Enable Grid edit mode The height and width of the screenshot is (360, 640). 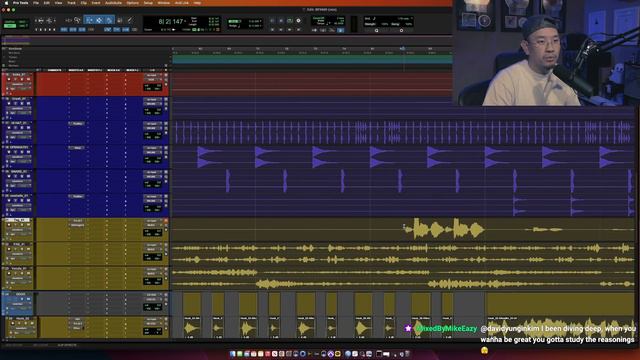[22, 26]
